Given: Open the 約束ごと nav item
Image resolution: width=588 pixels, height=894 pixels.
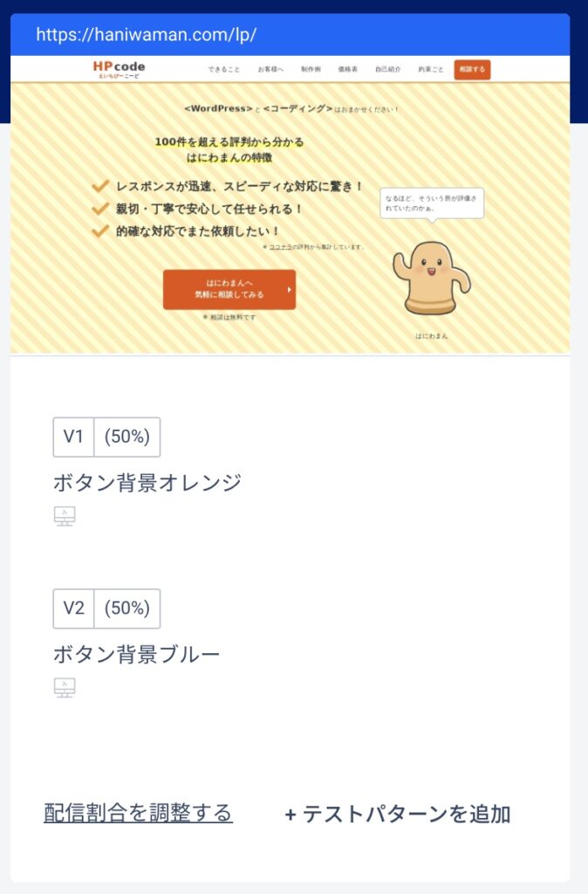Looking at the screenshot, I should click(x=430, y=70).
